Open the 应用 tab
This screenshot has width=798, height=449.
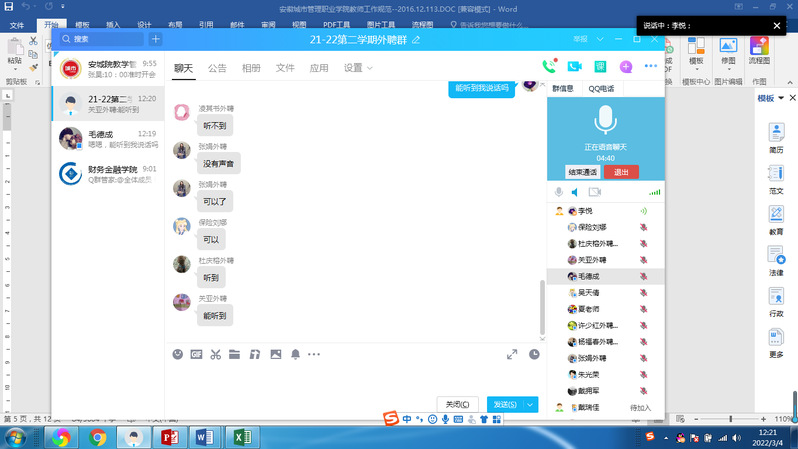tap(319, 68)
